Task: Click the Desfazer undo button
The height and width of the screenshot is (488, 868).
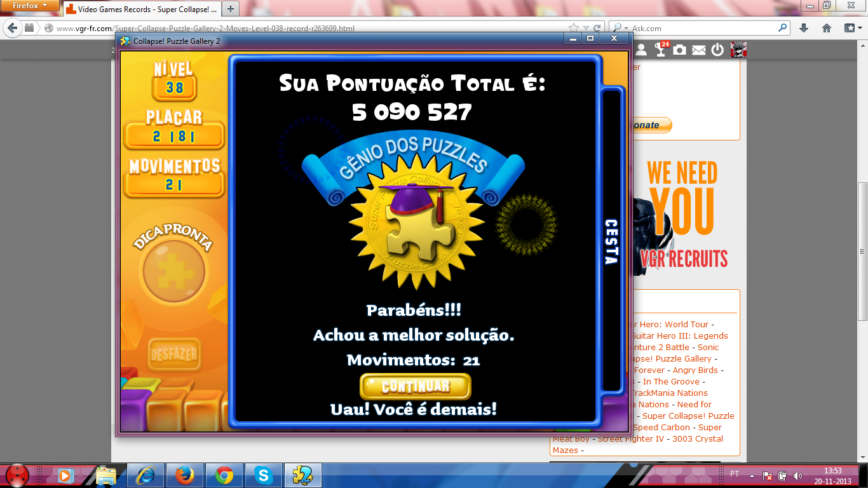Action: click(x=173, y=354)
